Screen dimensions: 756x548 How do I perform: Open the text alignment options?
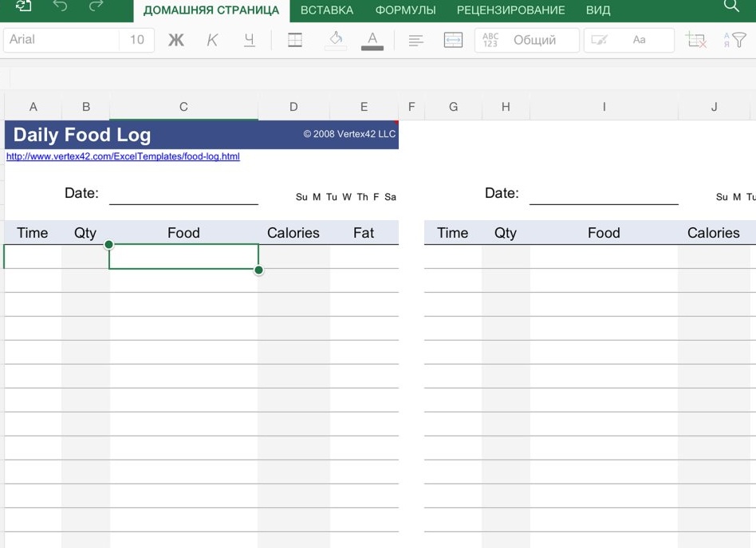[415, 40]
